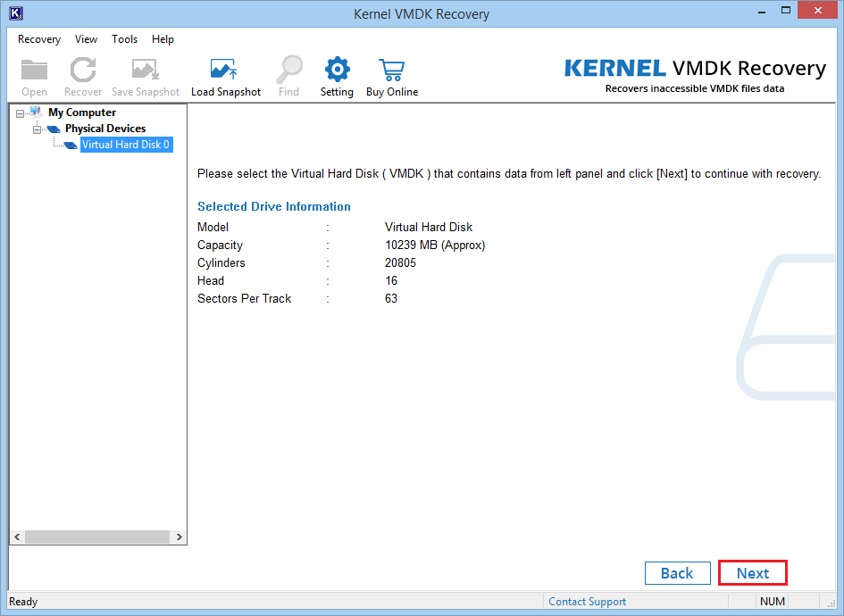This screenshot has height=616, width=844.
Task: Click the Ready status bar text
Action: (x=24, y=602)
